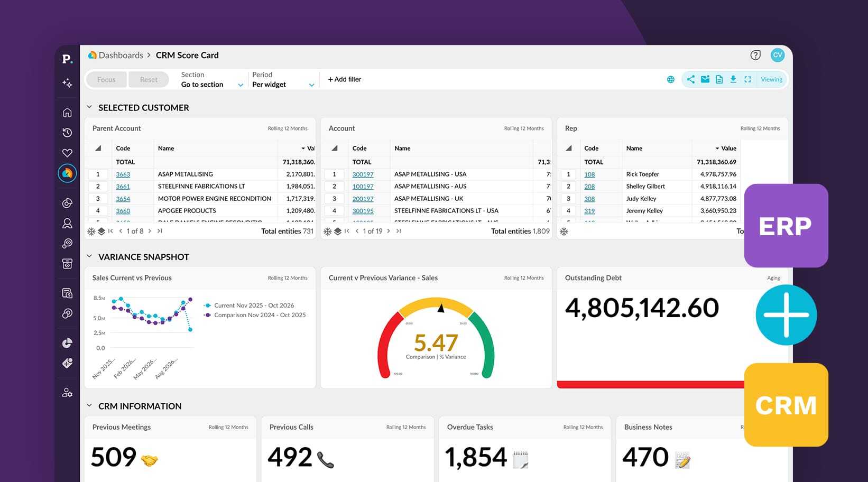Open user settings gear icon in sidebar
The width and height of the screenshot is (868, 482).
pos(67,393)
